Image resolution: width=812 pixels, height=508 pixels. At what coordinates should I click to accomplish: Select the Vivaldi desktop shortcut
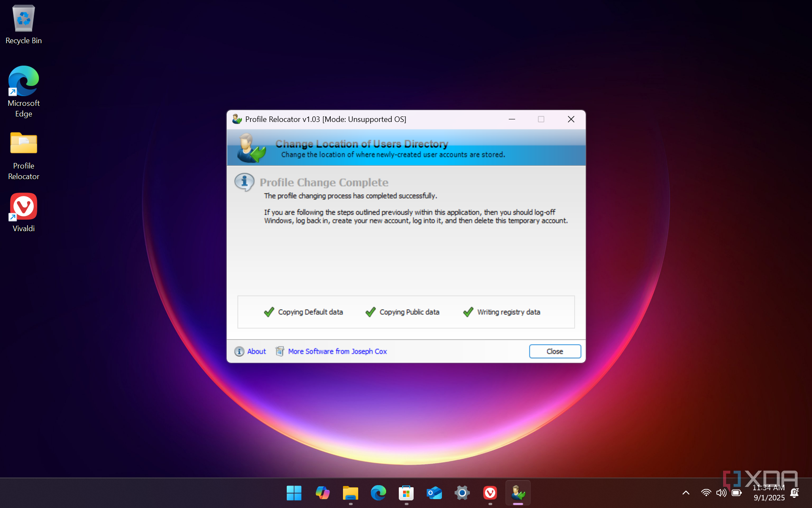(24, 213)
